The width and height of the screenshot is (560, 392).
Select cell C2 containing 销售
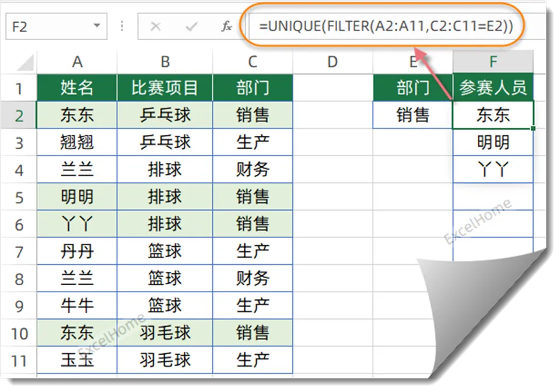coord(253,115)
